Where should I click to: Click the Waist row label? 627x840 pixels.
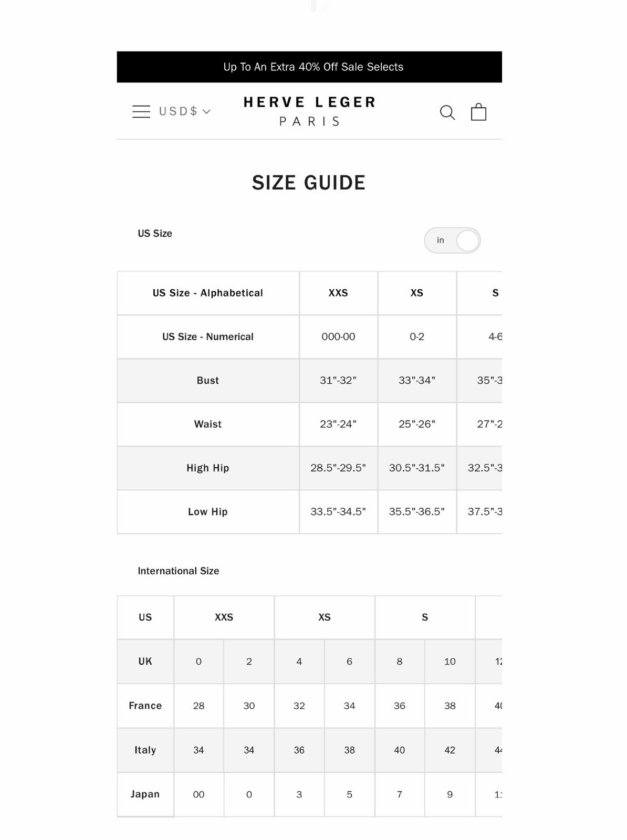point(208,424)
